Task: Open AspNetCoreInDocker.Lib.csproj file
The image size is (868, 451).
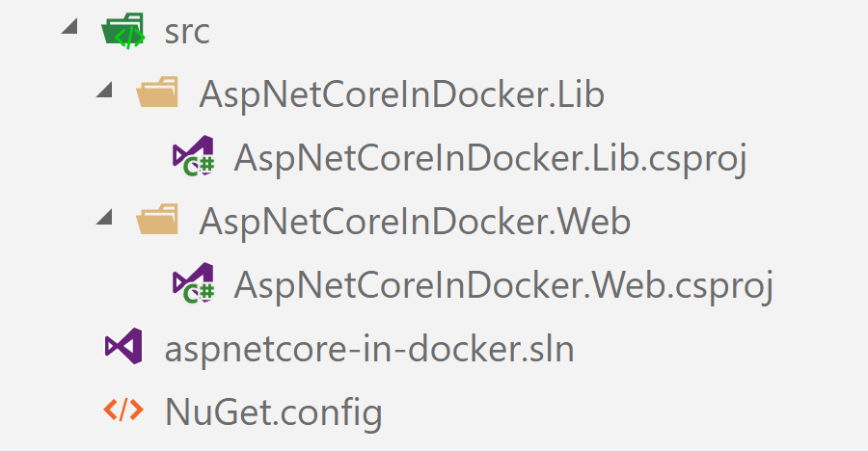Action: [491, 159]
